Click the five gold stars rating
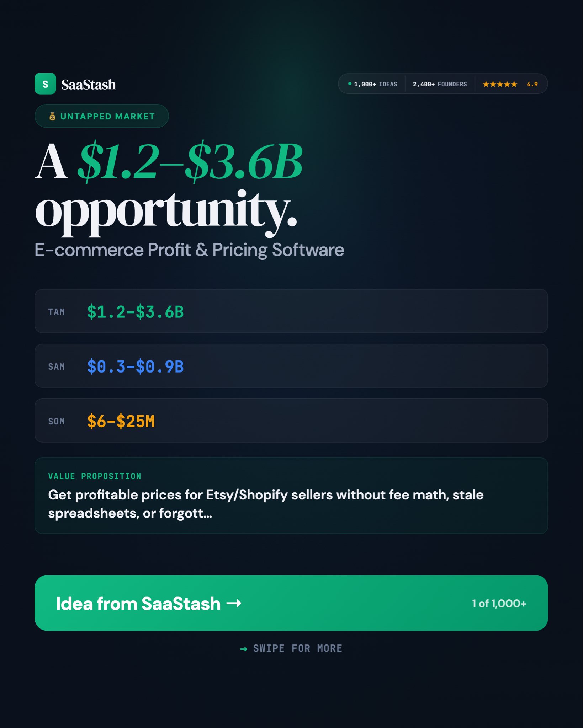 [499, 84]
